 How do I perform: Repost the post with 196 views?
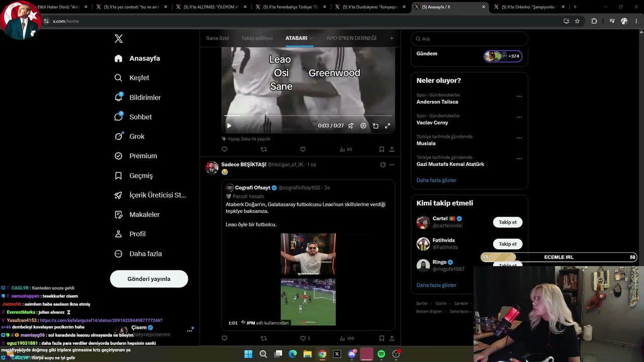click(264, 338)
